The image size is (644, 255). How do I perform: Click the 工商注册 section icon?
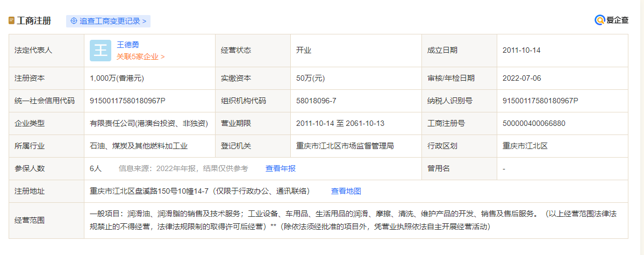(x=11, y=21)
